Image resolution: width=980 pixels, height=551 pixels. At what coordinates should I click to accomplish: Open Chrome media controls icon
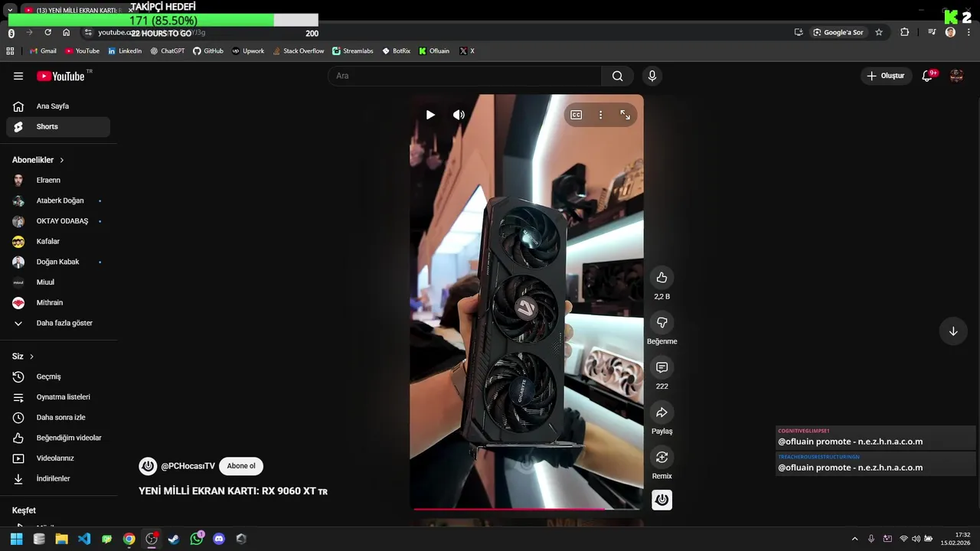(932, 32)
